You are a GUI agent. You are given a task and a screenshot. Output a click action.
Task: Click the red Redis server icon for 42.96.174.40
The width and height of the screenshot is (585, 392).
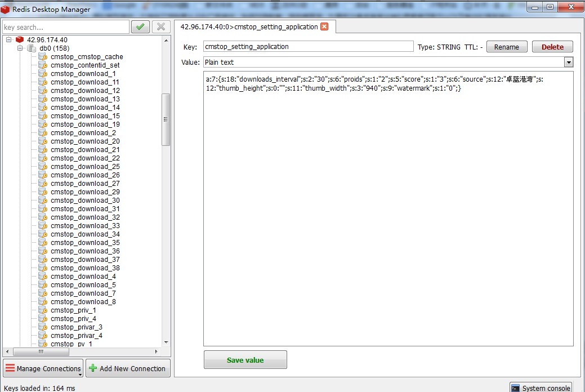(x=20, y=39)
